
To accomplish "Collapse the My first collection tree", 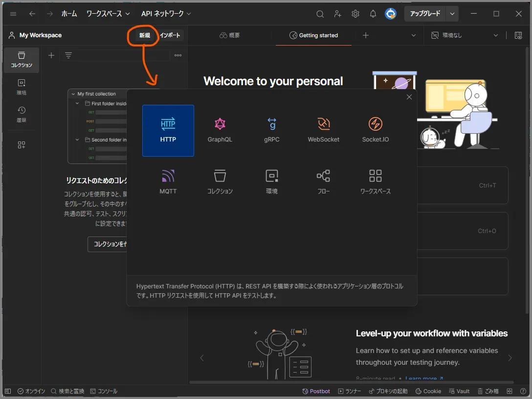I will click(x=73, y=94).
